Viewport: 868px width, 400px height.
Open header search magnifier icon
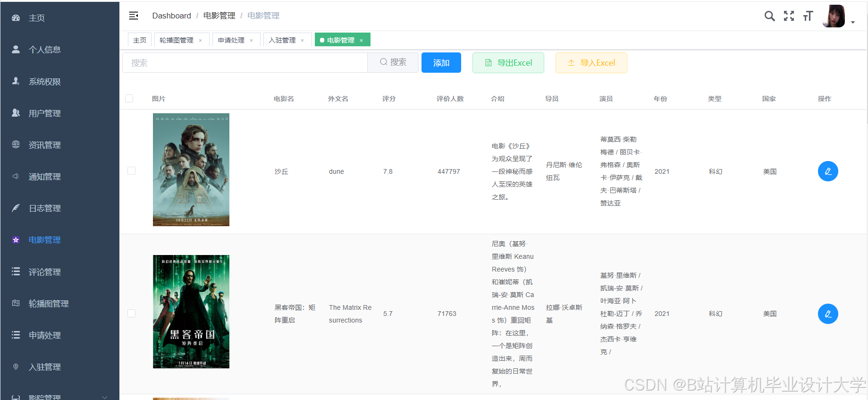tap(769, 16)
